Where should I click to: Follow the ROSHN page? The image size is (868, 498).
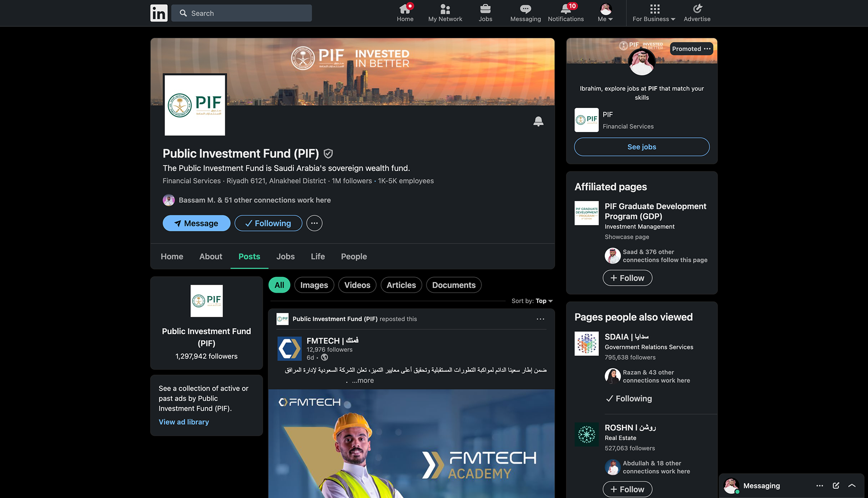627,489
